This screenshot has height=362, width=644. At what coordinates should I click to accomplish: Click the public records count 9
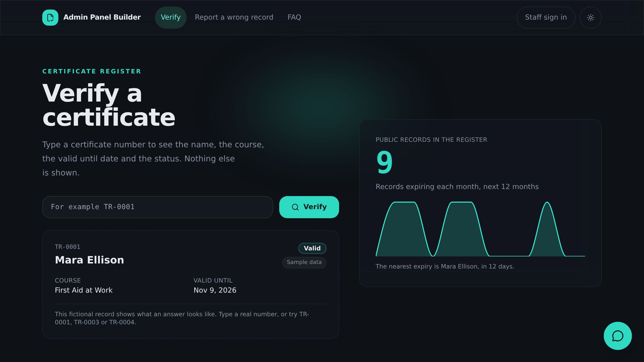(x=384, y=162)
